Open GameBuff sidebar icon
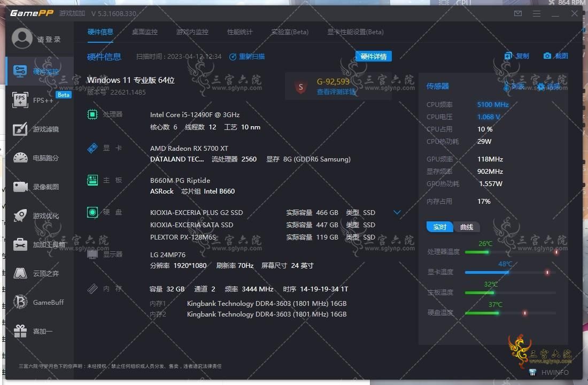Viewport: 588px width, 385px height. [20, 302]
